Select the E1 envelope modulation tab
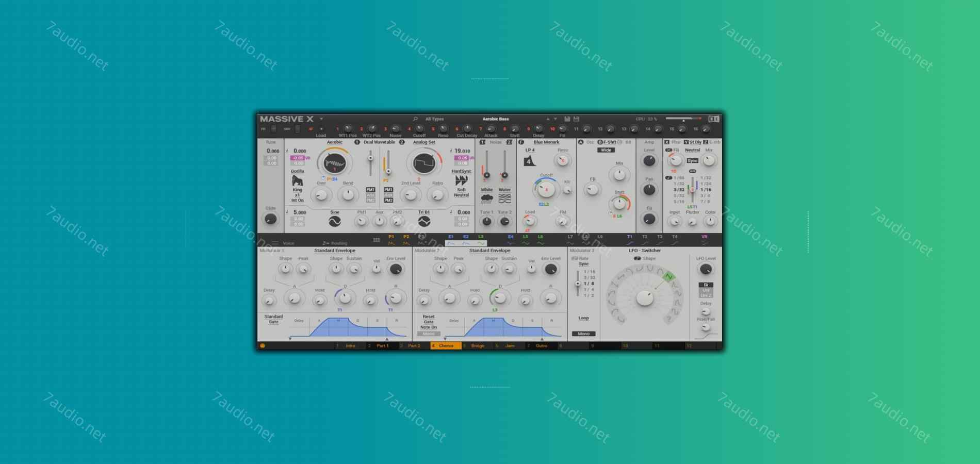This screenshot has height=464, width=980. pos(451,240)
